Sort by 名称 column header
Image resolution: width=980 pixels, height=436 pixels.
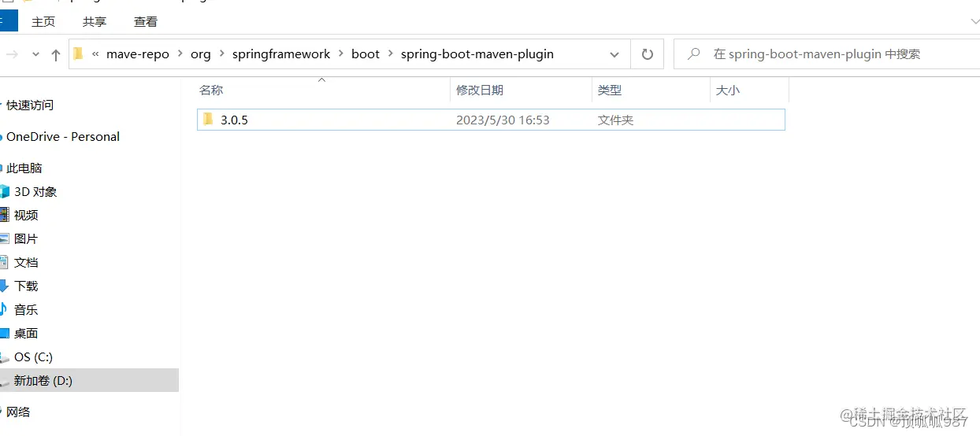tap(211, 91)
